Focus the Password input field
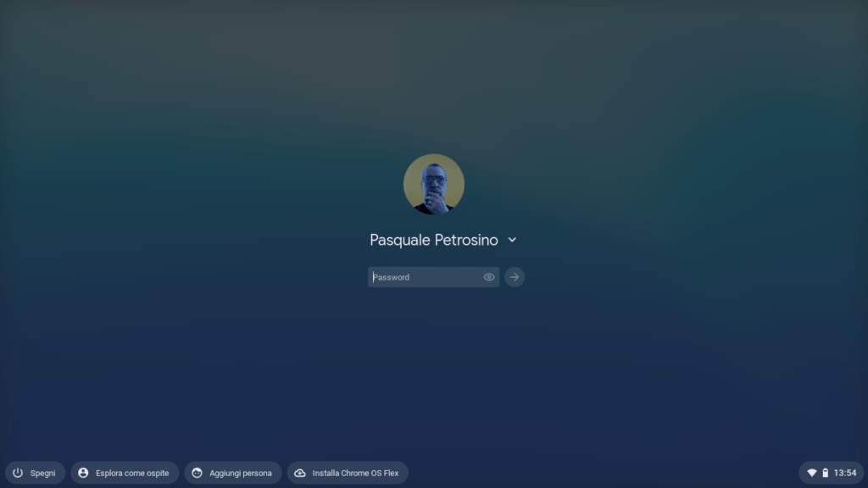 tap(424, 277)
